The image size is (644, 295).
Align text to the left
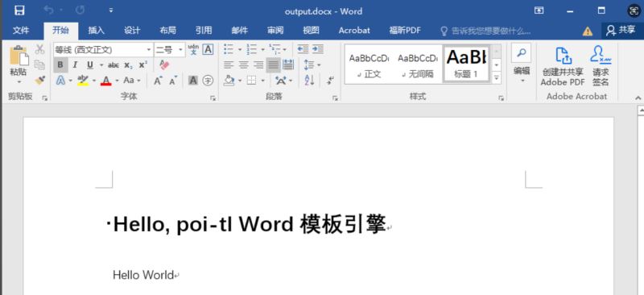point(229,64)
